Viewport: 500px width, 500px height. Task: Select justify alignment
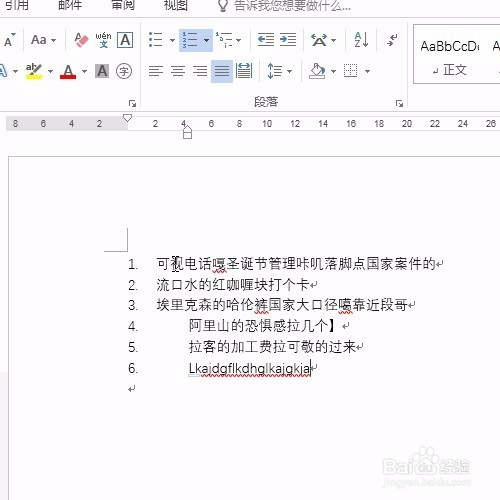tap(222, 71)
